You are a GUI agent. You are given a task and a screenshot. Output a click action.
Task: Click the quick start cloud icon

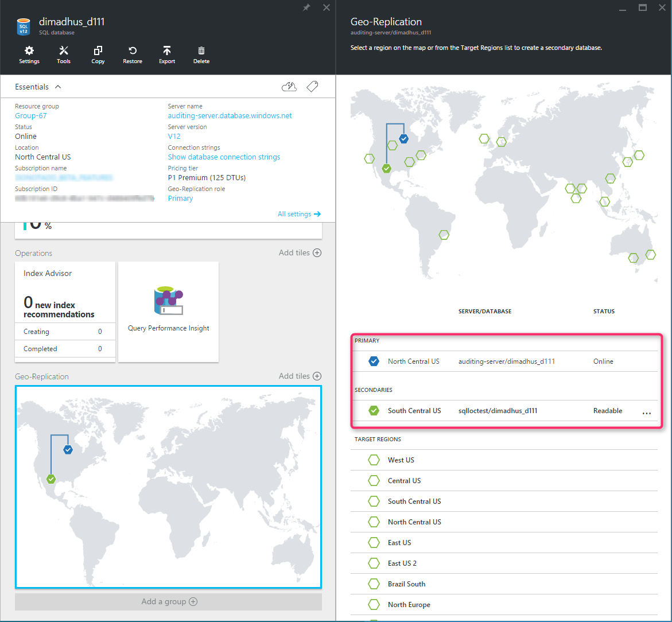pyautogui.click(x=289, y=87)
